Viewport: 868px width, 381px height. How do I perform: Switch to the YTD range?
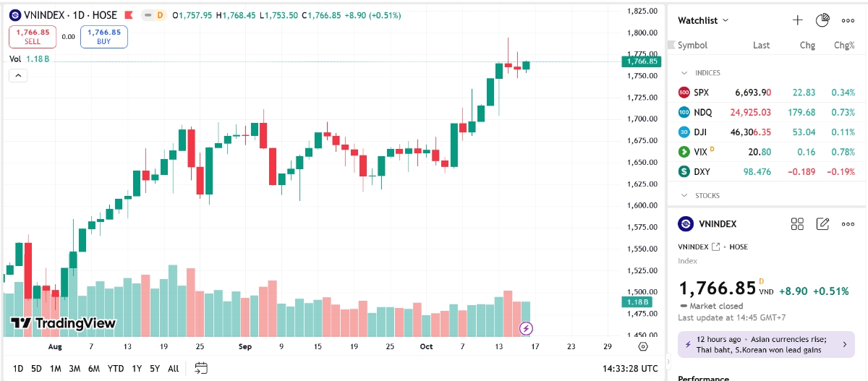[x=116, y=369]
